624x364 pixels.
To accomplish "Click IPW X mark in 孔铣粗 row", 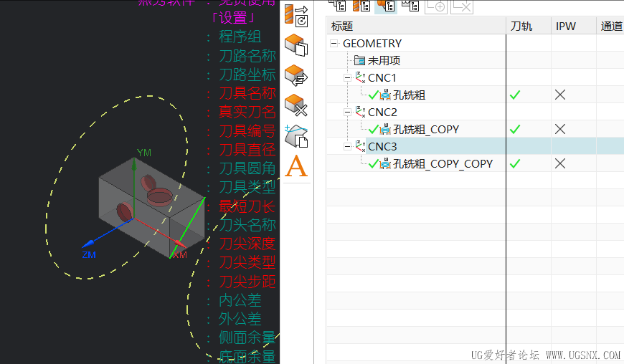I will 560,95.
